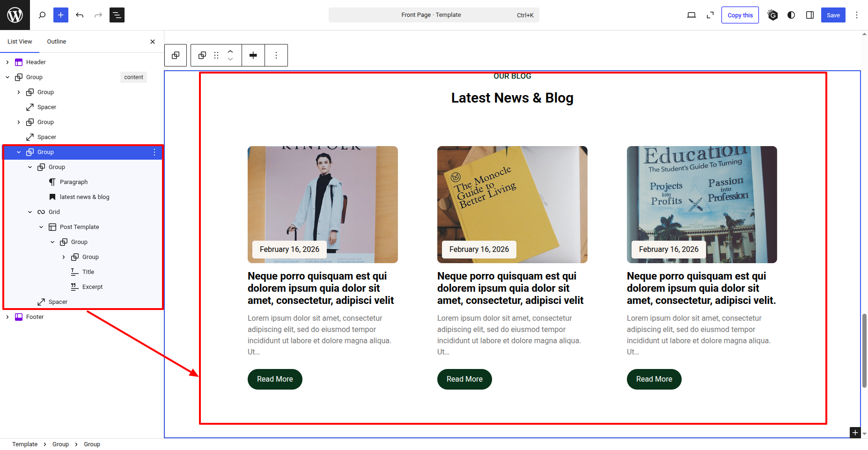Toggle the Styles half-circle icon
Screen dimensions: 868x450
[791, 15]
